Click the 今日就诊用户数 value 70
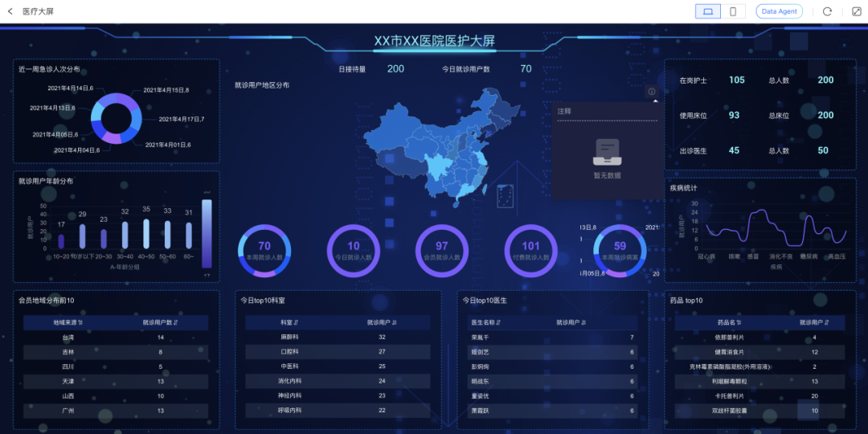This screenshot has height=434, width=868. [526, 68]
